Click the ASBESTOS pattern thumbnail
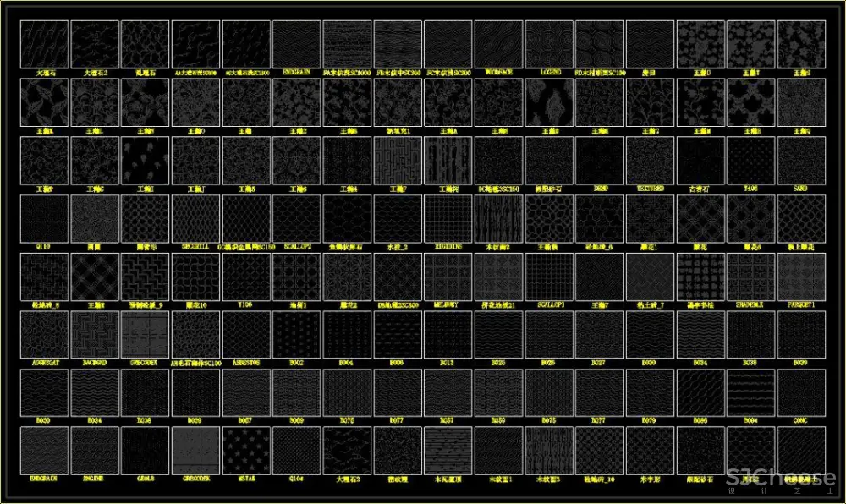846x504 pixels. tap(246, 336)
